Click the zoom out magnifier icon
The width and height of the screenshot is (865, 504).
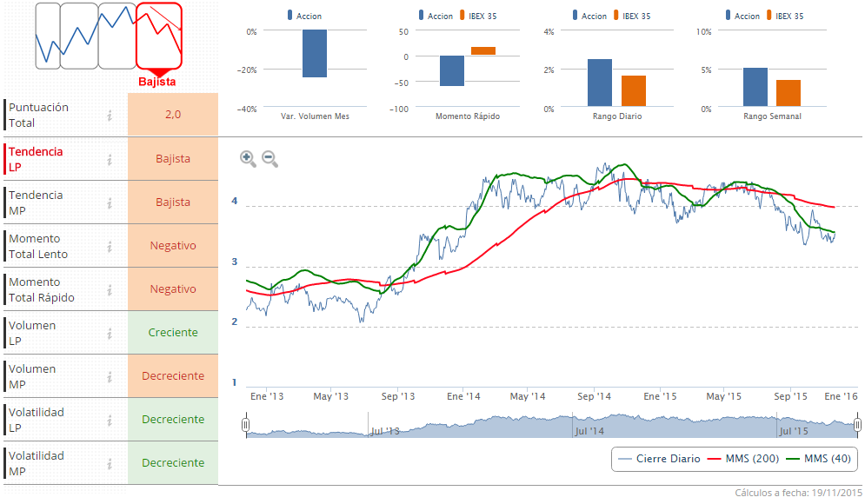click(x=269, y=158)
